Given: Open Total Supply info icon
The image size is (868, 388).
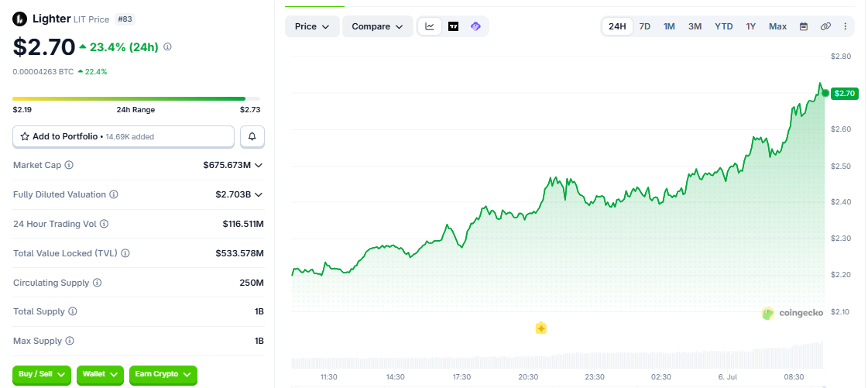Looking at the screenshot, I should click(x=73, y=311).
